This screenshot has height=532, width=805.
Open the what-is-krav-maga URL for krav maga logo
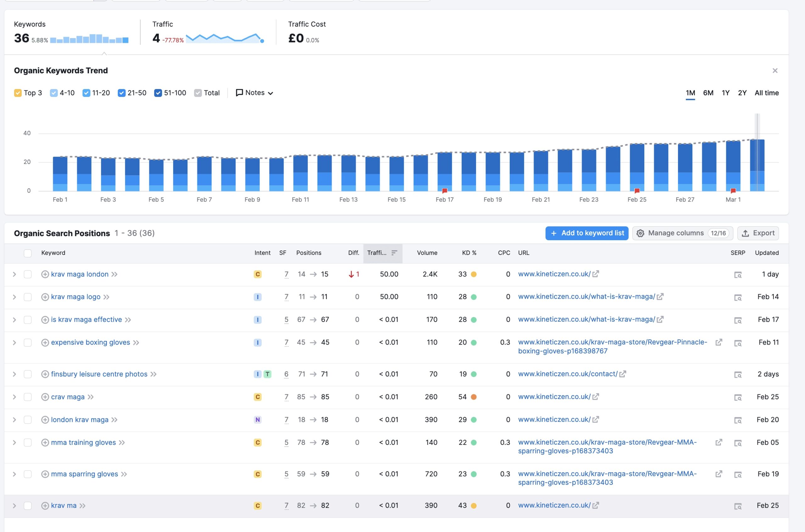[x=586, y=296]
